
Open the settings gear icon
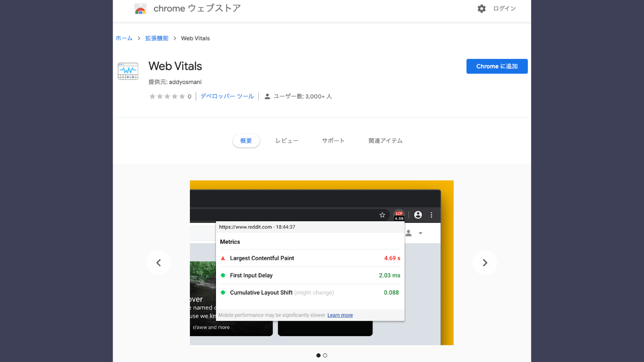pyautogui.click(x=482, y=9)
